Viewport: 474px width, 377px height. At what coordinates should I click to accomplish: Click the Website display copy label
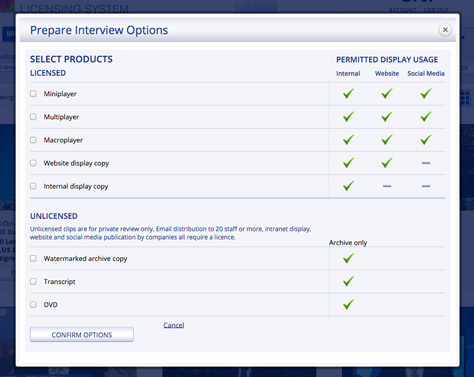[76, 163]
